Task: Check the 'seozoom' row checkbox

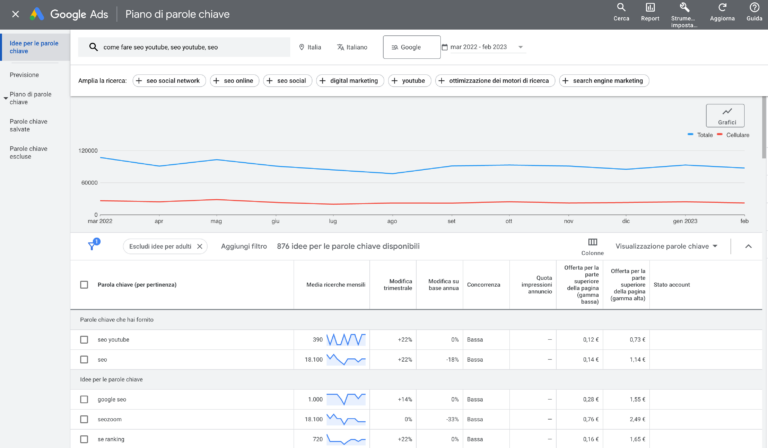Action: click(84, 419)
